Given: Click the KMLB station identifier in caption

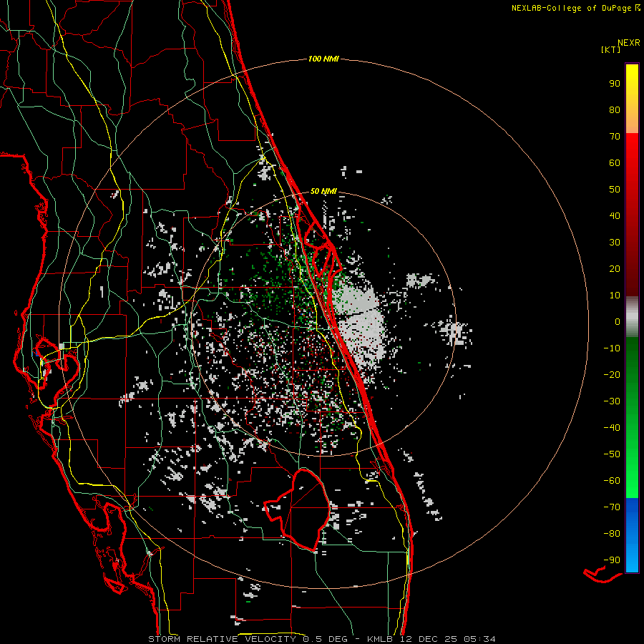Looking at the screenshot, I should pyautogui.click(x=381, y=638).
